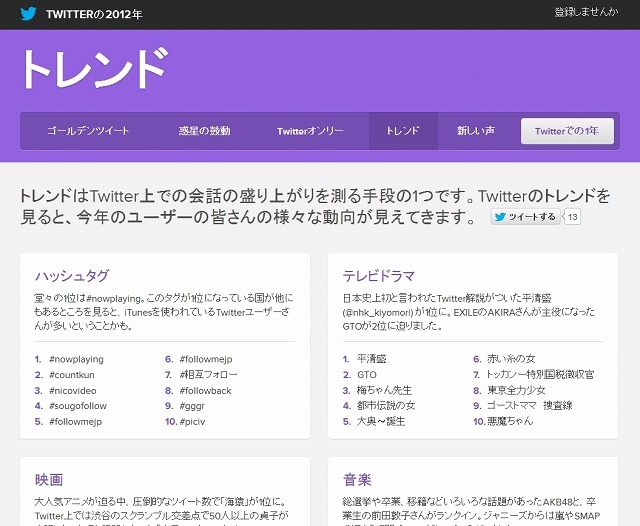Open the 新しい声 tab
The width and height of the screenshot is (640, 526).
476,131
